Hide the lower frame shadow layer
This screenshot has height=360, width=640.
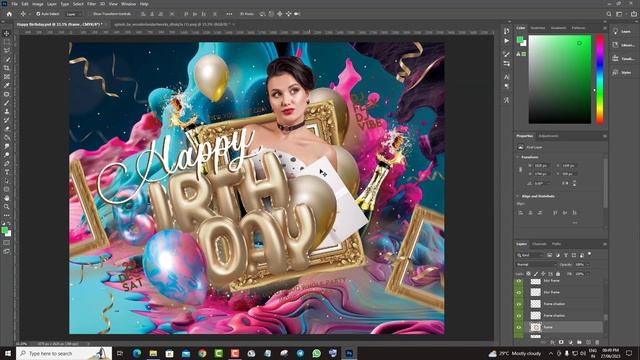[519, 316]
